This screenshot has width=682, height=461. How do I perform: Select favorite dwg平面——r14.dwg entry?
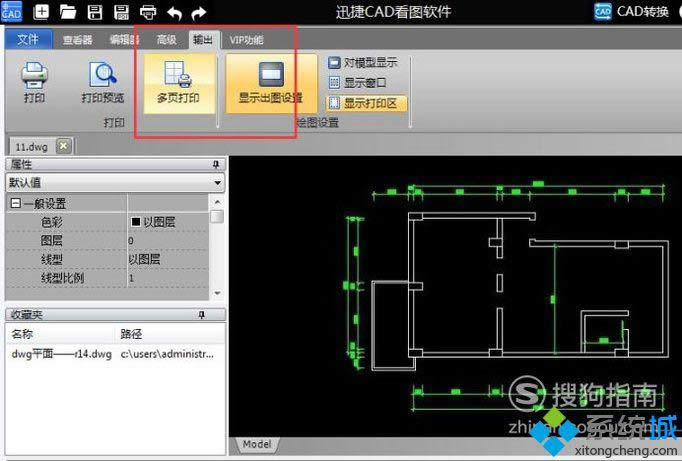coord(61,354)
